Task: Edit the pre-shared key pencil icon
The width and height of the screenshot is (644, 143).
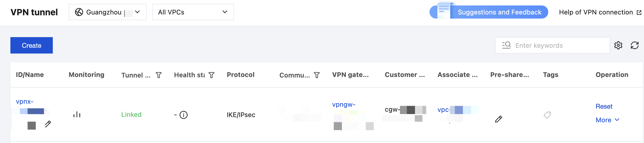Action: pos(498,119)
